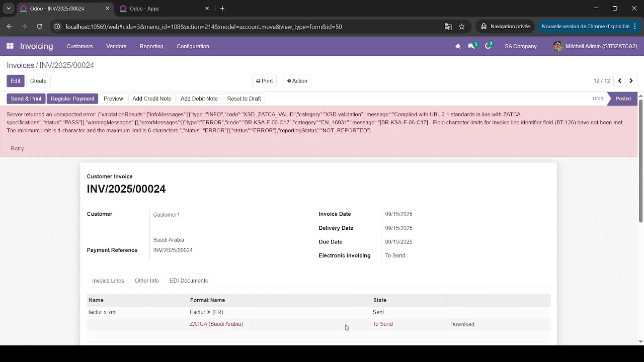Open the Configuration menu
This screenshot has height=362, width=644.
[193, 46]
